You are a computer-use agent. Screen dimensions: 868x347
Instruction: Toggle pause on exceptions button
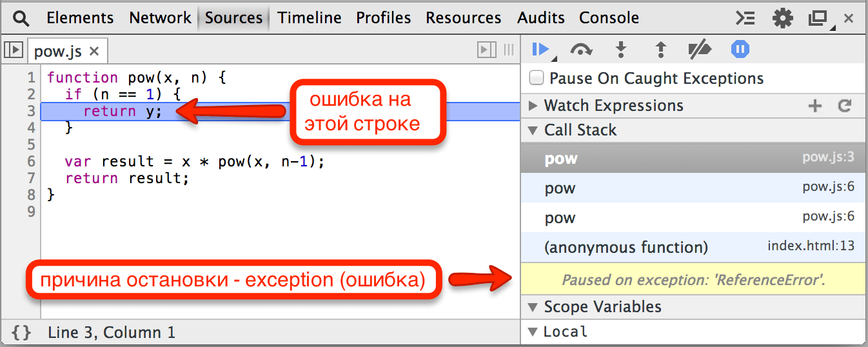point(740,50)
